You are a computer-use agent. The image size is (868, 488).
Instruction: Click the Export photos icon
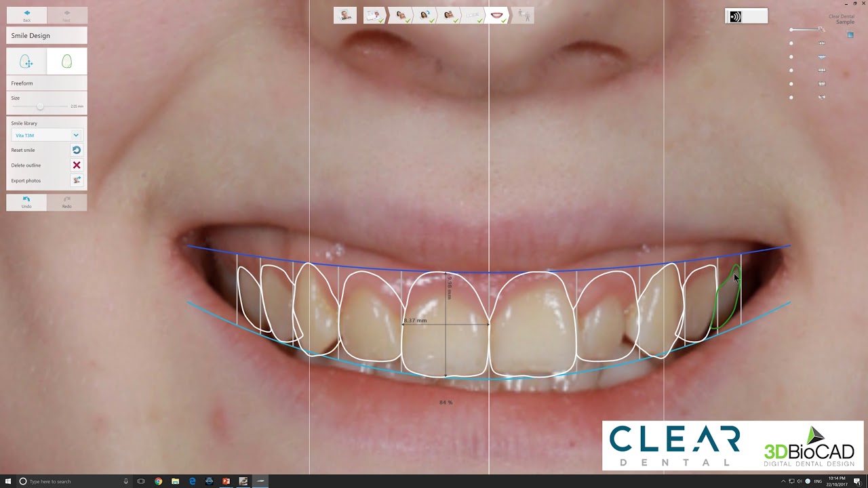[x=76, y=180]
